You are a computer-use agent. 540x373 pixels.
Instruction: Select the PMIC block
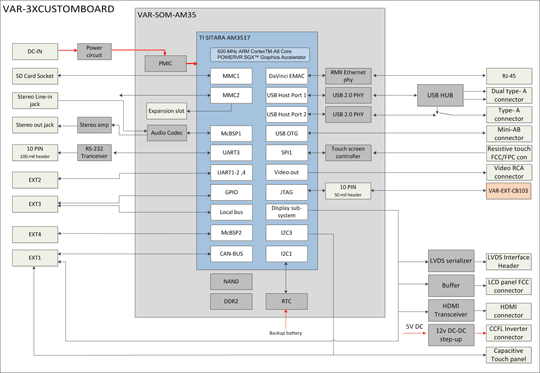166,64
